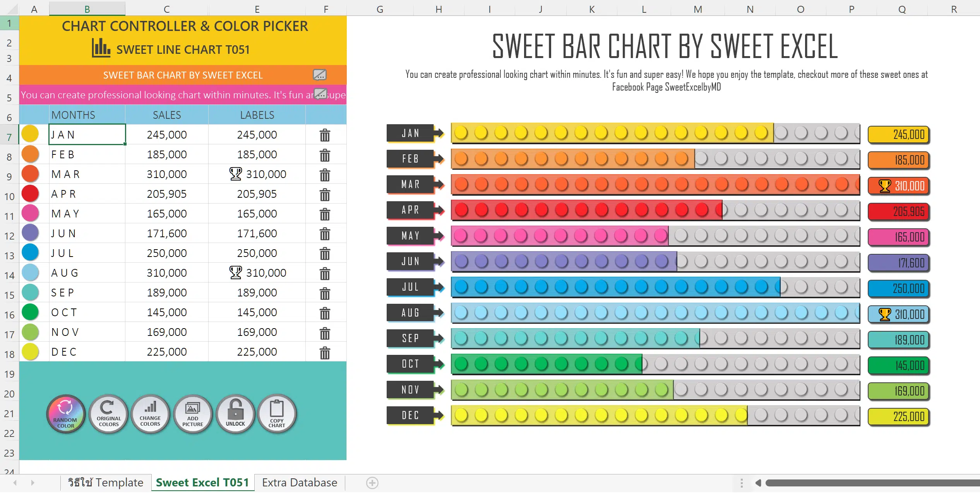Select the red APR color circle
The width and height of the screenshot is (980, 493).
[x=30, y=193]
